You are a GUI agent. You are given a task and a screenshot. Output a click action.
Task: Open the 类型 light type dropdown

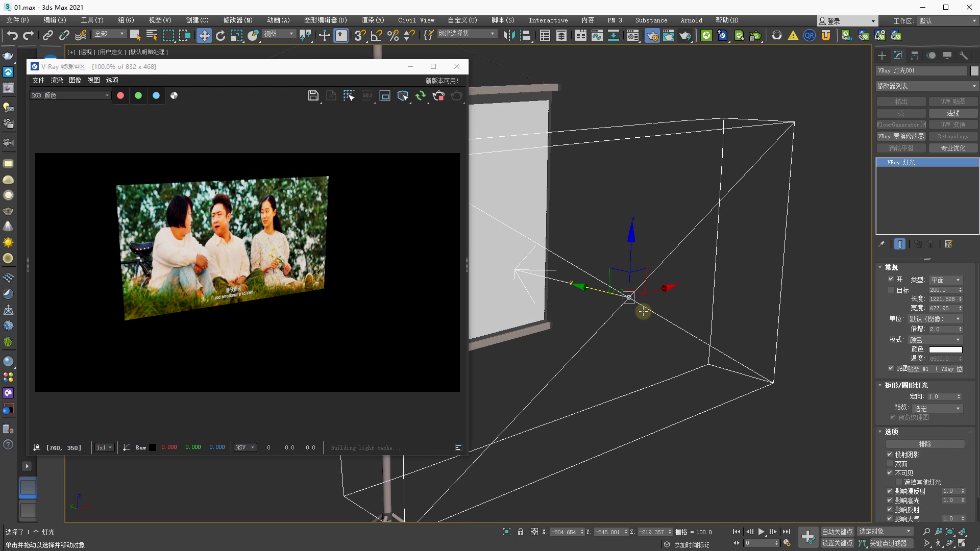pos(945,280)
